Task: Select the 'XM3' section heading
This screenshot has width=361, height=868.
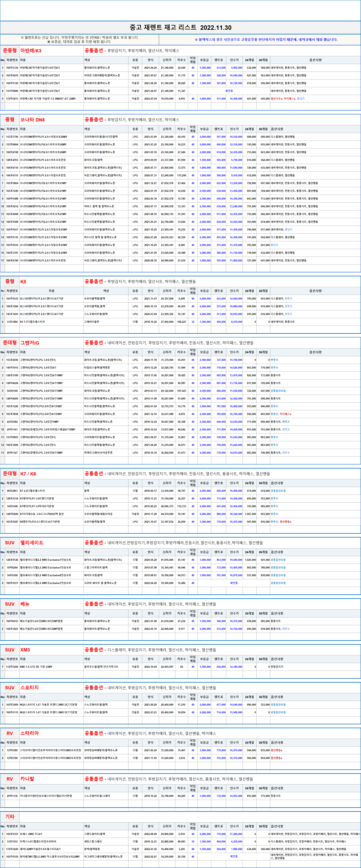Action: click(x=25, y=650)
